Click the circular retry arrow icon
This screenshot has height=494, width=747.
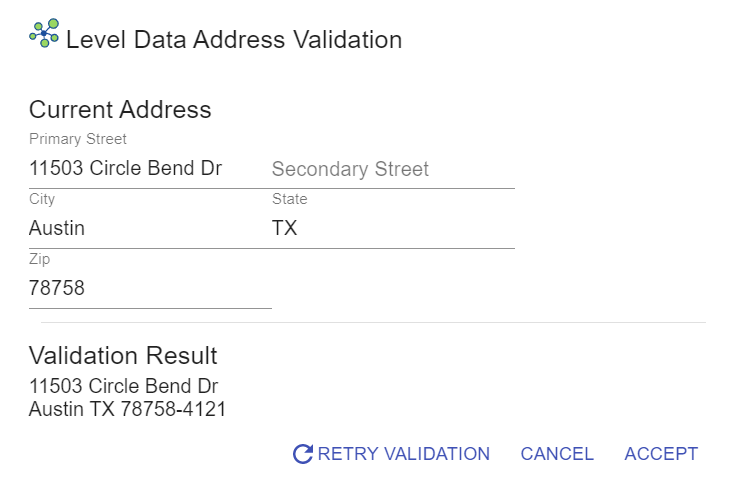click(302, 454)
